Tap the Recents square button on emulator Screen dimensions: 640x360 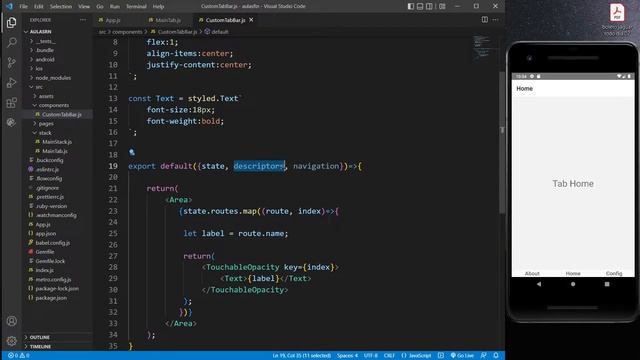(607, 284)
